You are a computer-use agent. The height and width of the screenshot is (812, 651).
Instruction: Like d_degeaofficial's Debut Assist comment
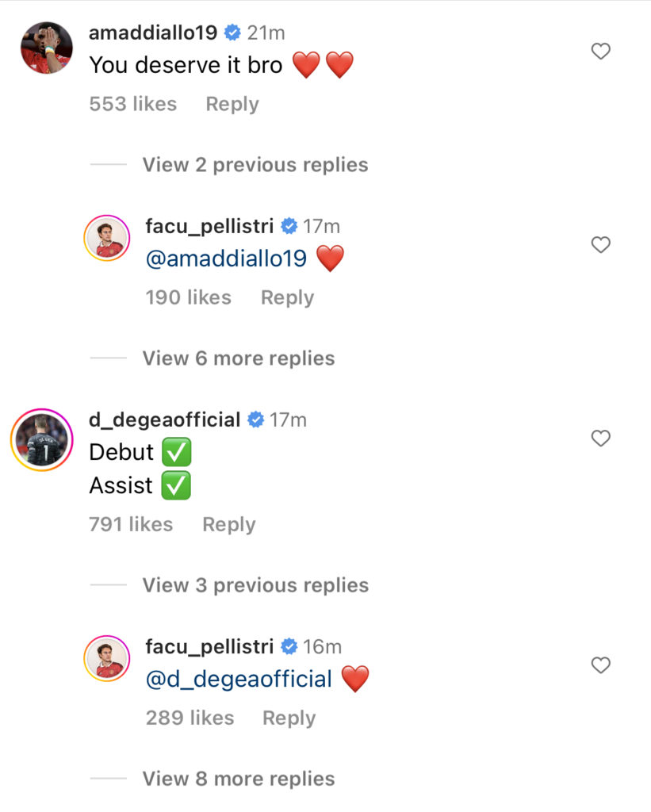pyautogui.click(x=601, y=438)
